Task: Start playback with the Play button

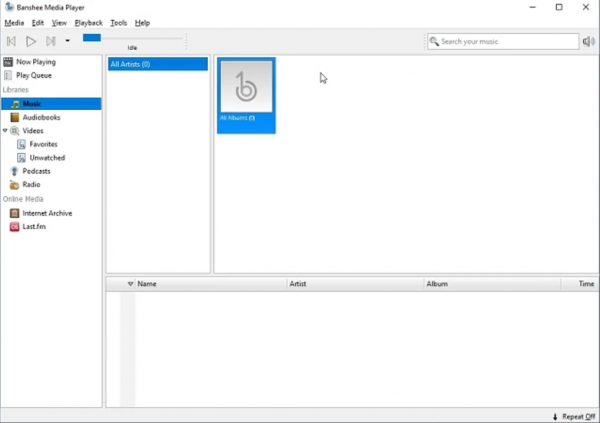Action: click(31, 41)
